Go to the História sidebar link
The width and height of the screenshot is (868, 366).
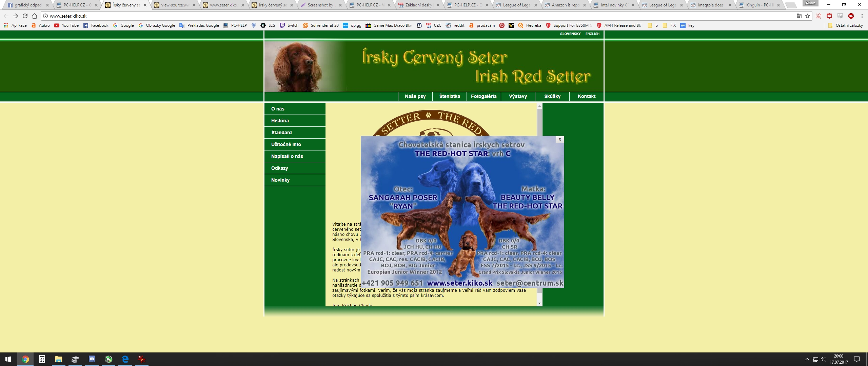280,121
